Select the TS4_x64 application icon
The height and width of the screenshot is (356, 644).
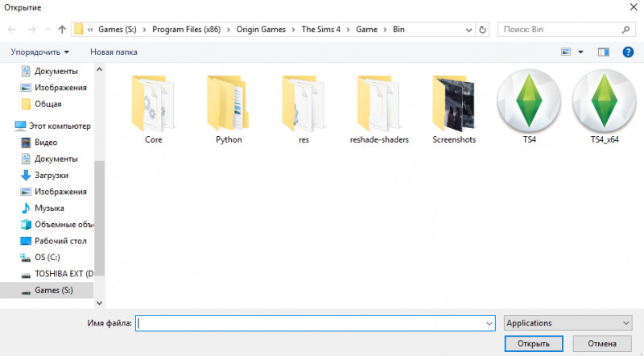coord(605,101)
